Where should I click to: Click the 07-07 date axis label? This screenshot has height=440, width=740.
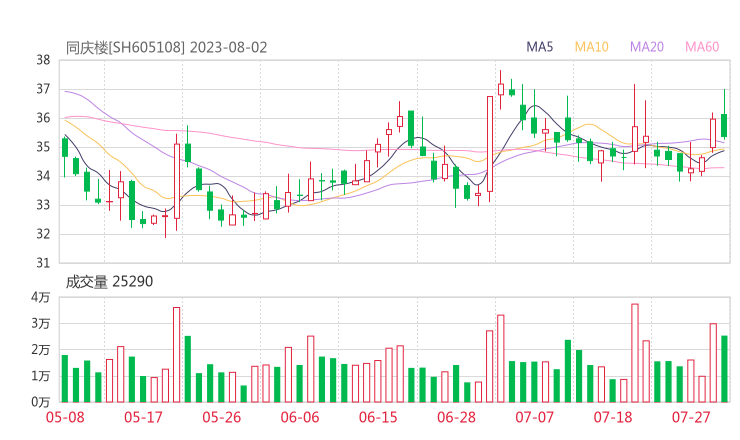tap(534, 417)
